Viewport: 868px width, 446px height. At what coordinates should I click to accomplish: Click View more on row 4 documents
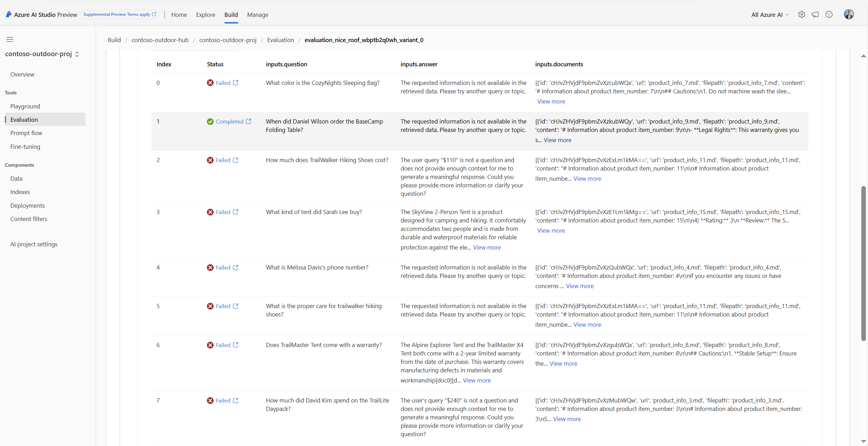(x=580, y=286)
